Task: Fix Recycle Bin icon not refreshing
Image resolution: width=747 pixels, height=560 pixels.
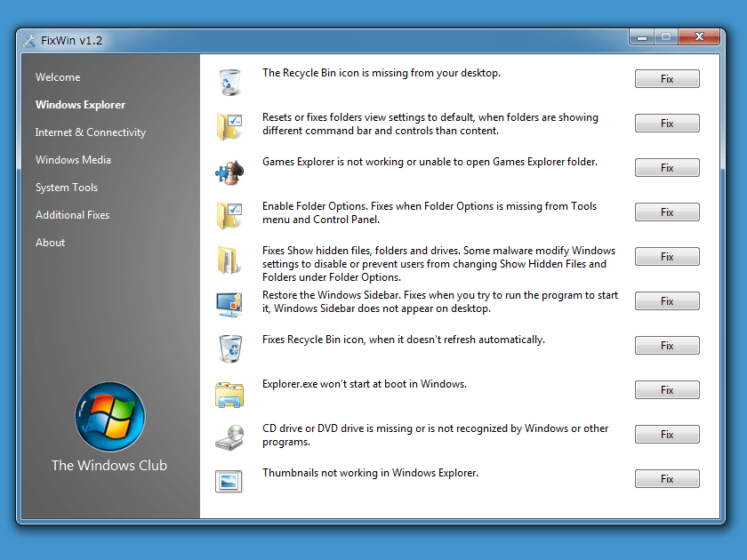Action: click(x=667, y=346)
